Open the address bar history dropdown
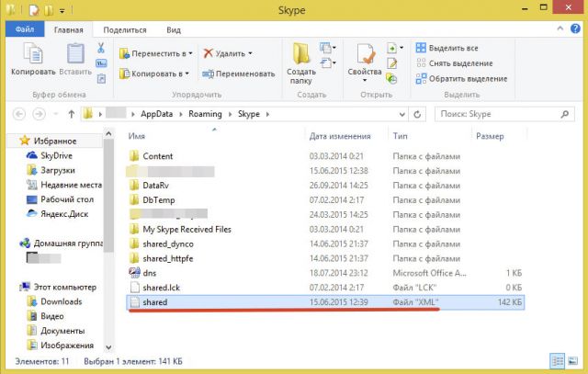The height and width of the screenshot is (374, 588). pyautogui.click(x=402, y=115)
